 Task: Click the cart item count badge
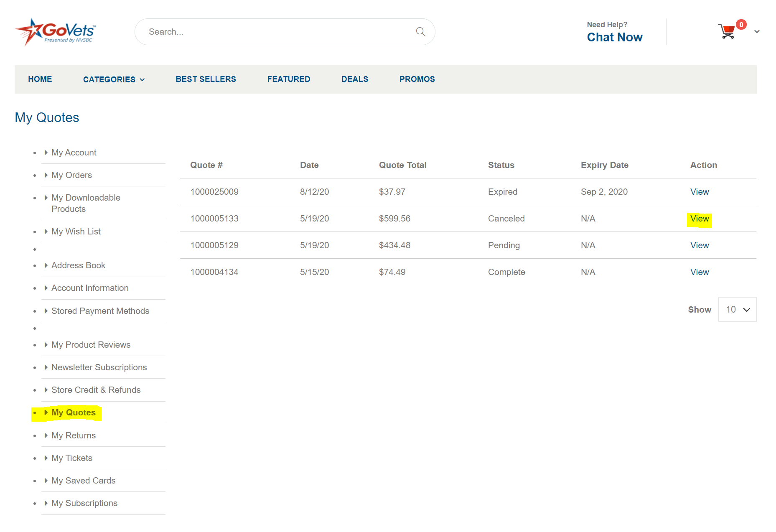click(x=741, y=25)
